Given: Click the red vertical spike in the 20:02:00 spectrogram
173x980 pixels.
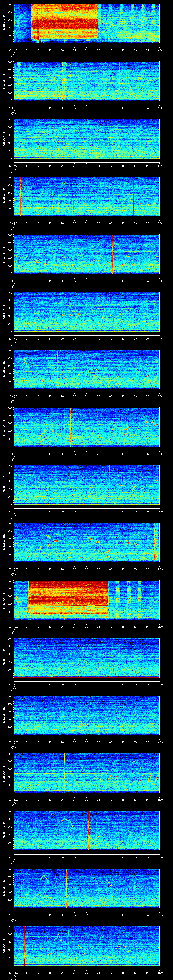Looking at the screenshot, I should [x=120, y=81].
